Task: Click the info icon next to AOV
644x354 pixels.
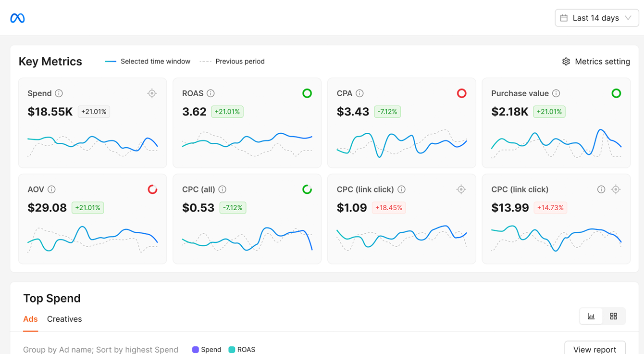Action: coord(51,190)
